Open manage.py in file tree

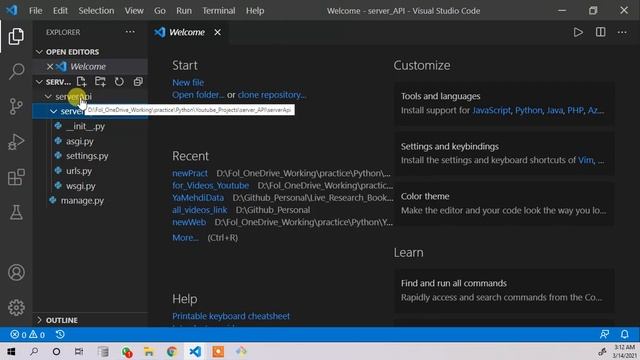[x=82, y=200]
